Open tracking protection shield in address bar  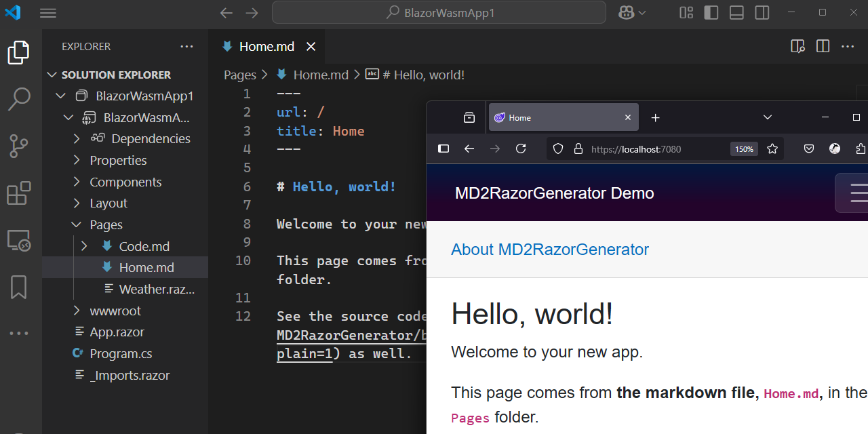click(558, 149)
